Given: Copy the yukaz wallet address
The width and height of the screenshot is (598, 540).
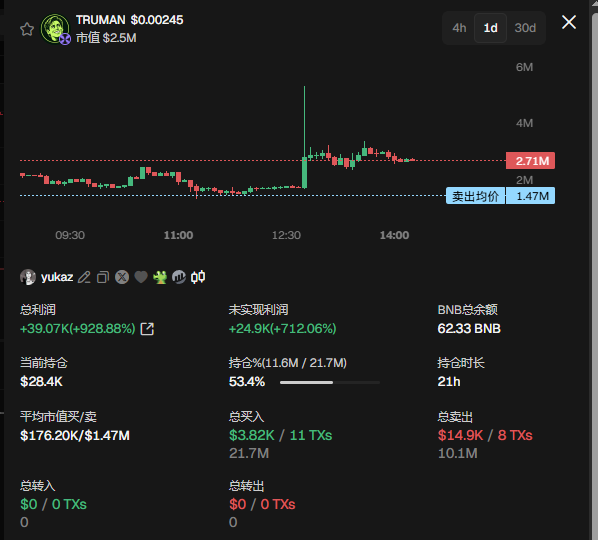Looking at the screenshot, I should pyautogui.click(x=103, y=277).
